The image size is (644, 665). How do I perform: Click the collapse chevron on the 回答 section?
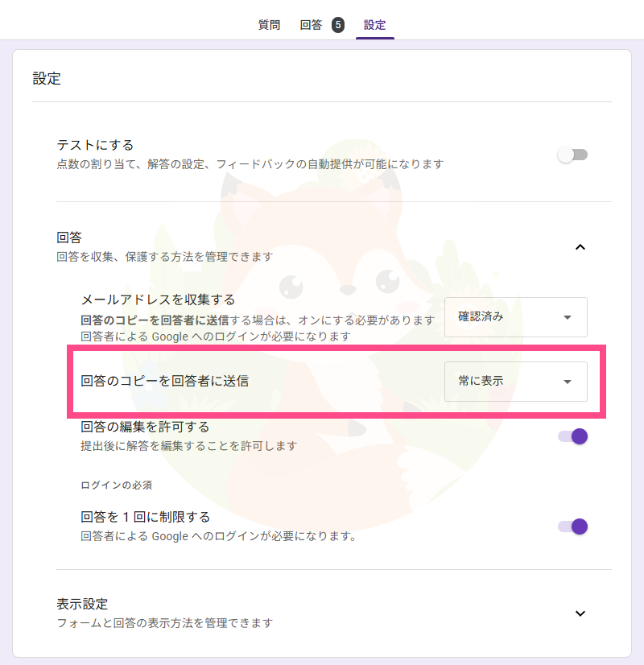point(580,248)
